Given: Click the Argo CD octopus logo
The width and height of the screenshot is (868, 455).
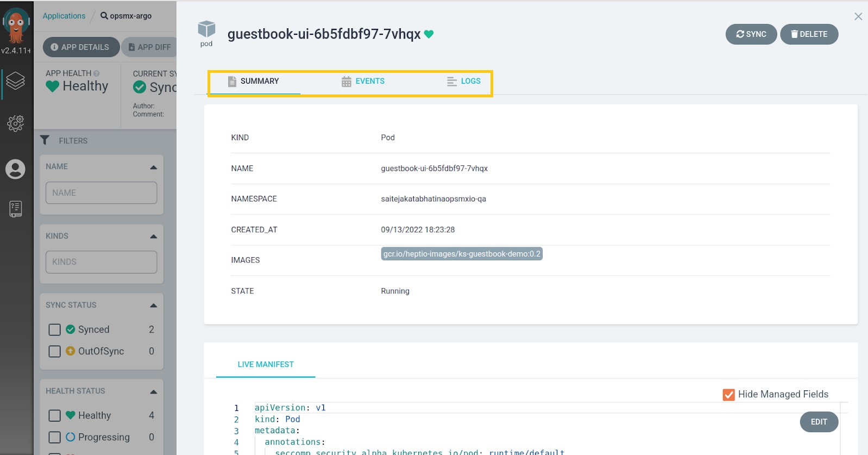Looking at the screenshot, I should coord(16,26).
